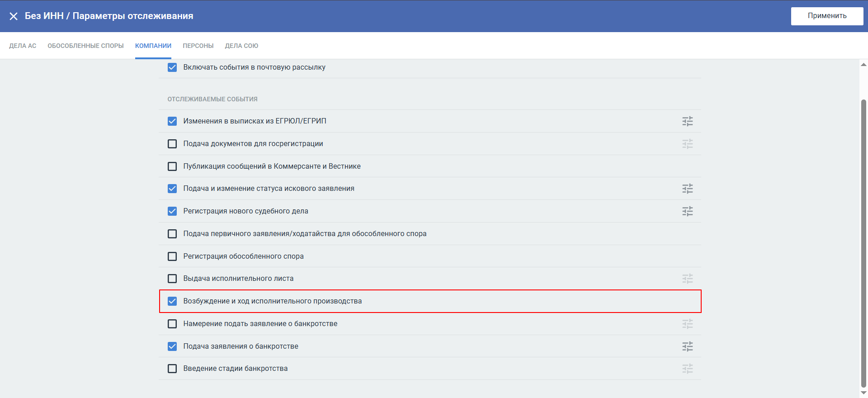Screen dimensions: 868x398
Task: Click the ОТСЛЕЖИВАЕМЫЕ СОБЫТИЯ section heading
Action: coord(212,99)
